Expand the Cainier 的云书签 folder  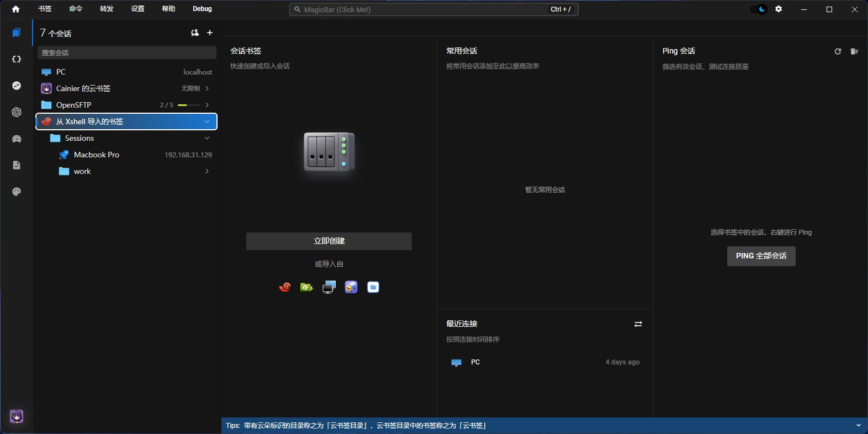[207, 88]
